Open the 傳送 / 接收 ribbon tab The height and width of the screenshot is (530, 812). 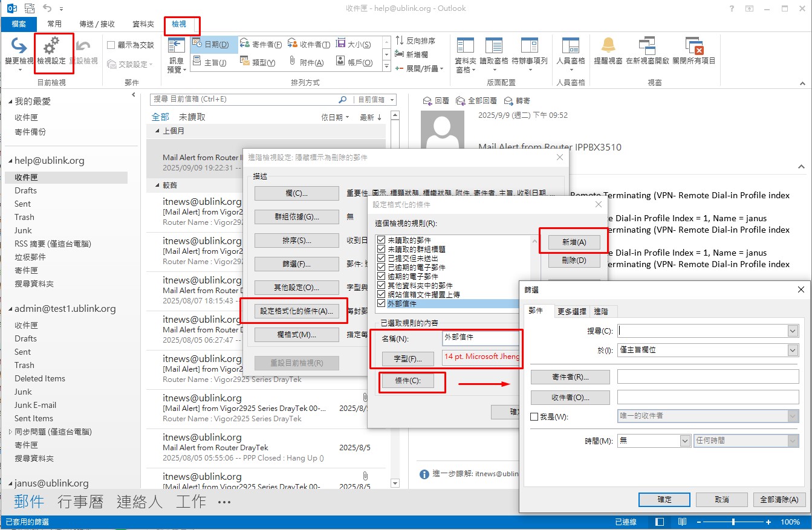(97, 24)
